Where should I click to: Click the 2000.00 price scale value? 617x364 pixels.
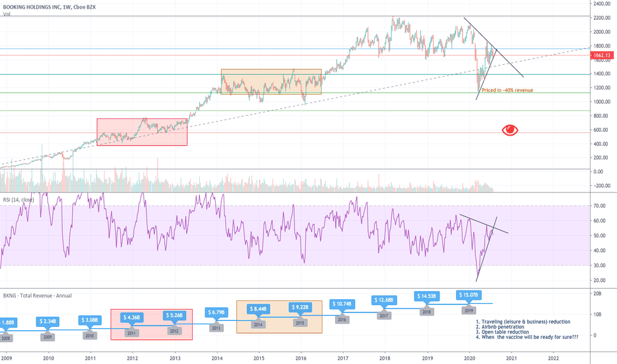(x=602, y=32)
